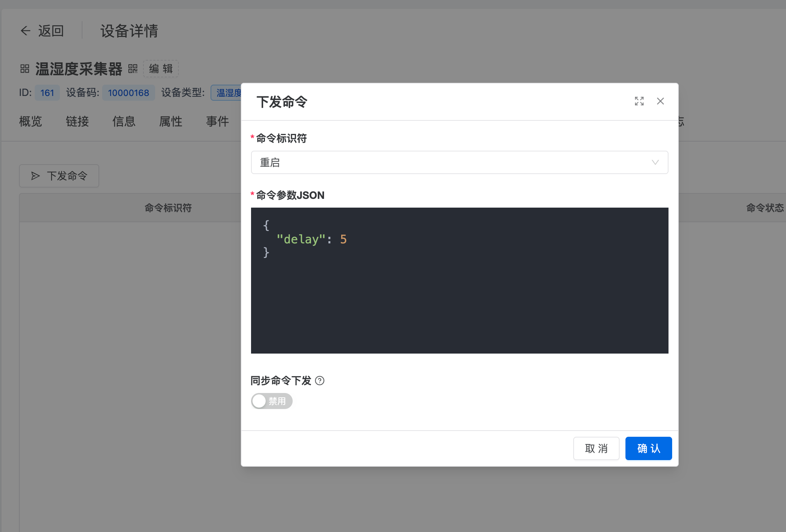
Task: Click the QR code icon beside device name
Action: (x=133, y=69)
